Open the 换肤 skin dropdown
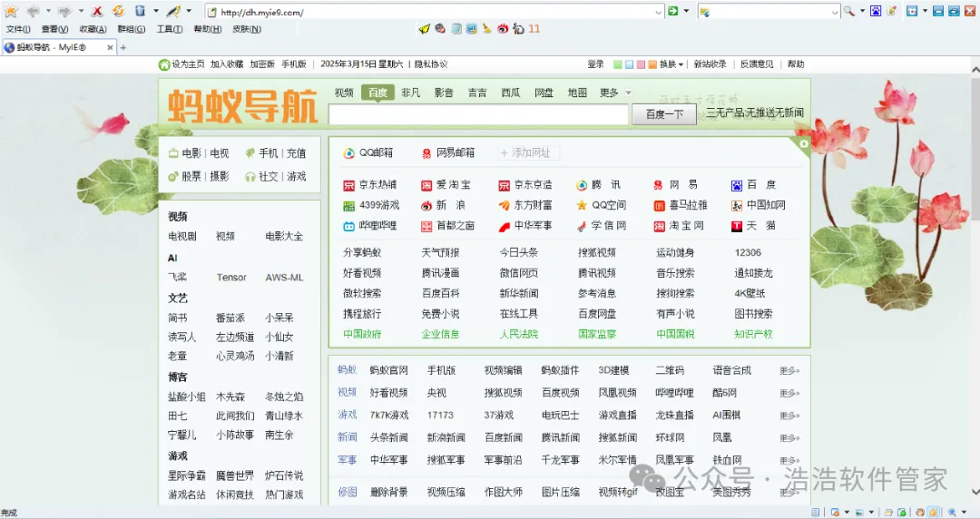Screen dimensions: 980x519 671,64
